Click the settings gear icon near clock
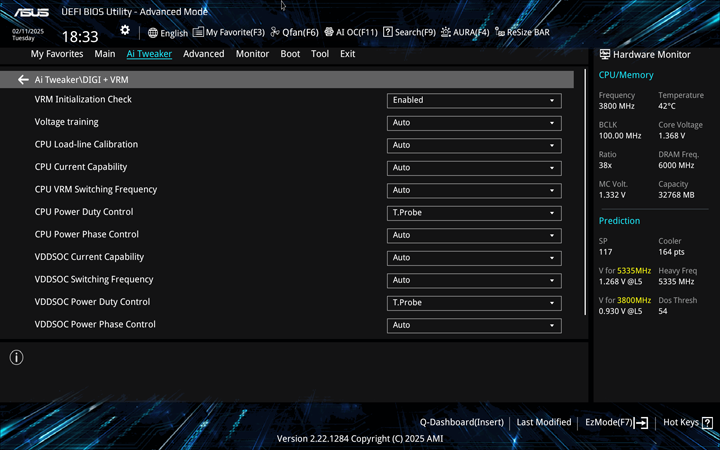 125,31
